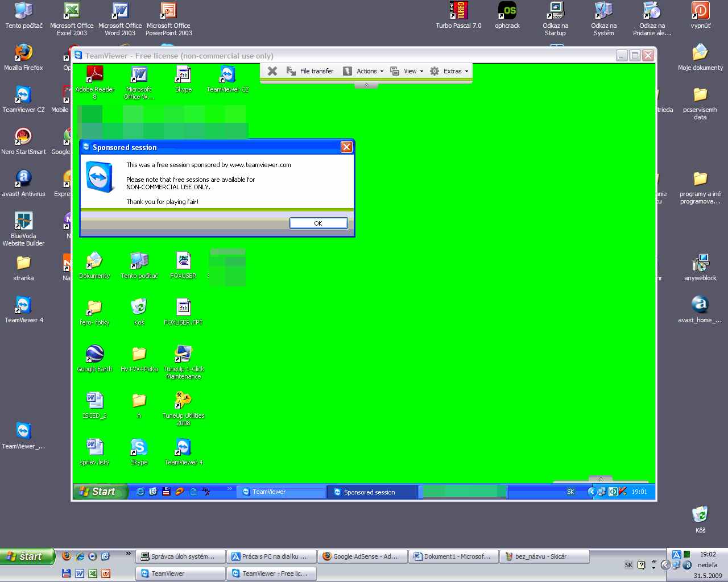Switch to Správca úloh systému taskbar button
This screenshot has width=728, height=582.
pos(180,556)
